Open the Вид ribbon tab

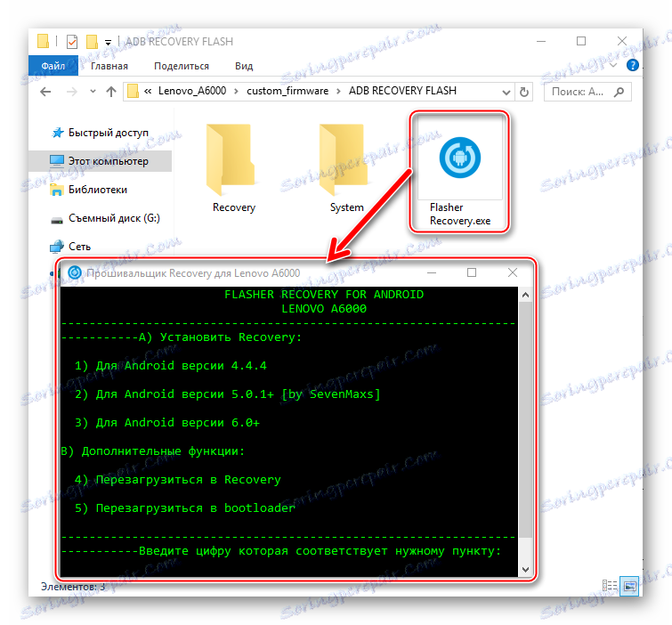tap(244, 66)
